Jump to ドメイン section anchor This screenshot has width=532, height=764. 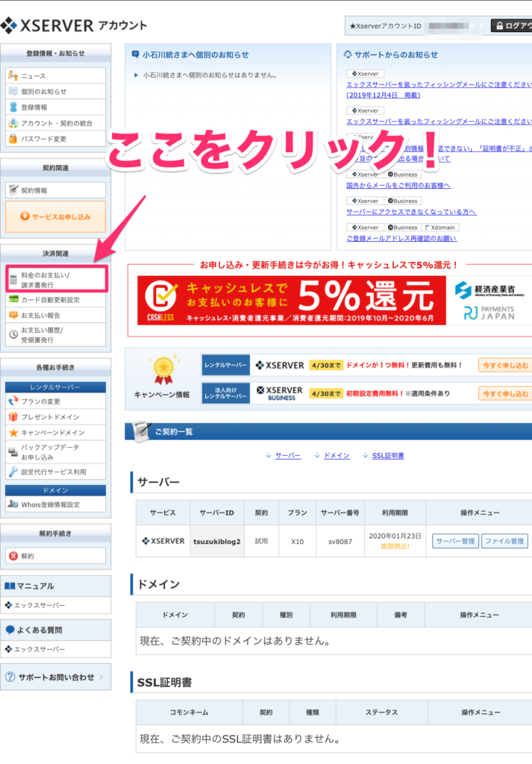337,456
